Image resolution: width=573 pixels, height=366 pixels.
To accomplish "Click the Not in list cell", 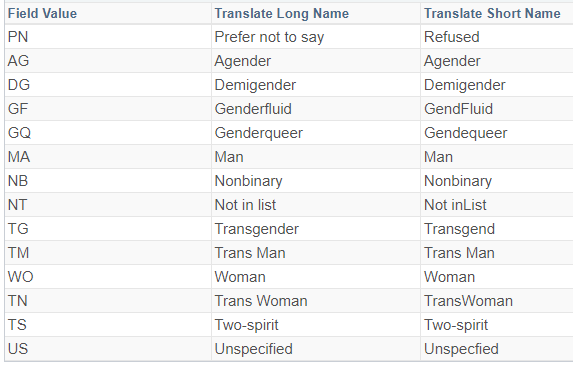I will 316,205.
